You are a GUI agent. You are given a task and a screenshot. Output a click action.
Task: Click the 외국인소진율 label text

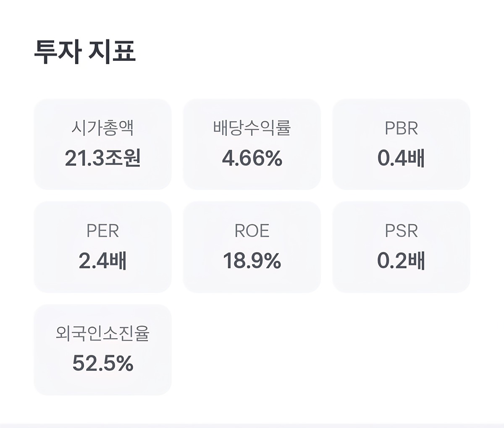[x=102, y=333]
